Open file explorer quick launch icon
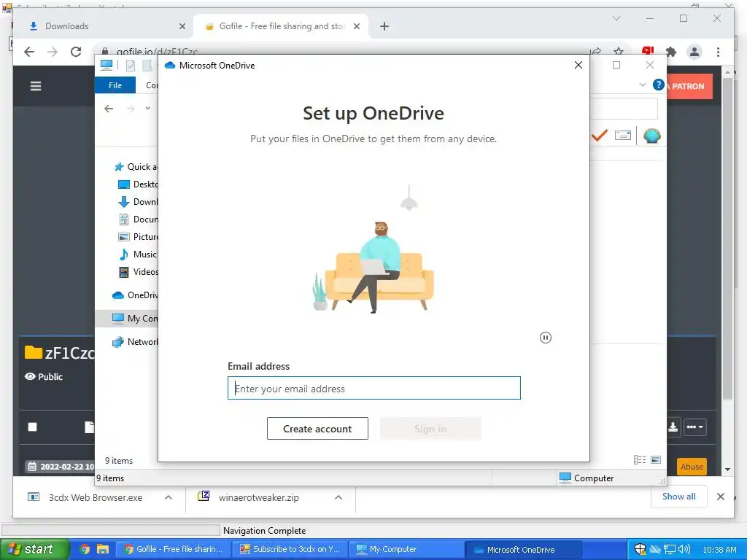Screen dimensions: 747x560 [102, 549]
